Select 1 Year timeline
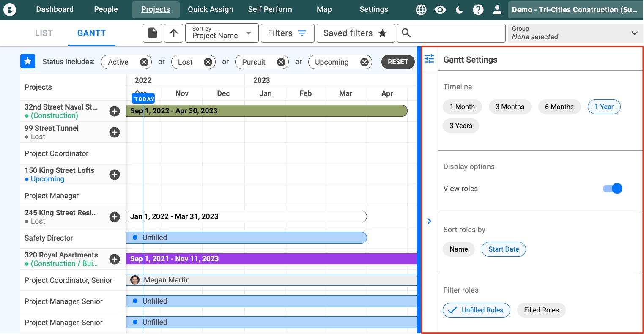644x334 pixels. (604, 107)
